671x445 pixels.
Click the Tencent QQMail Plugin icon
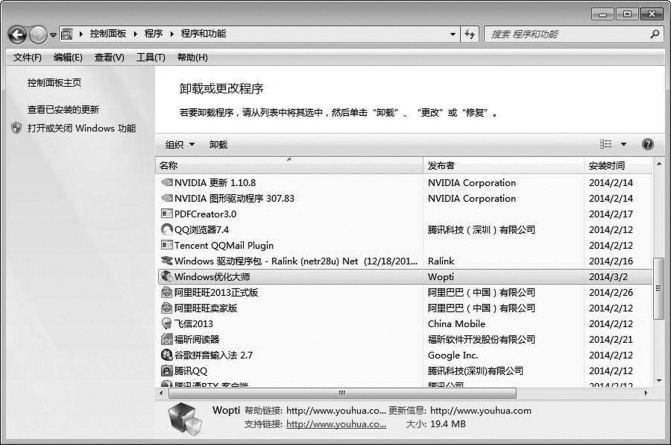pyautogui.click(x=166, y=245)
